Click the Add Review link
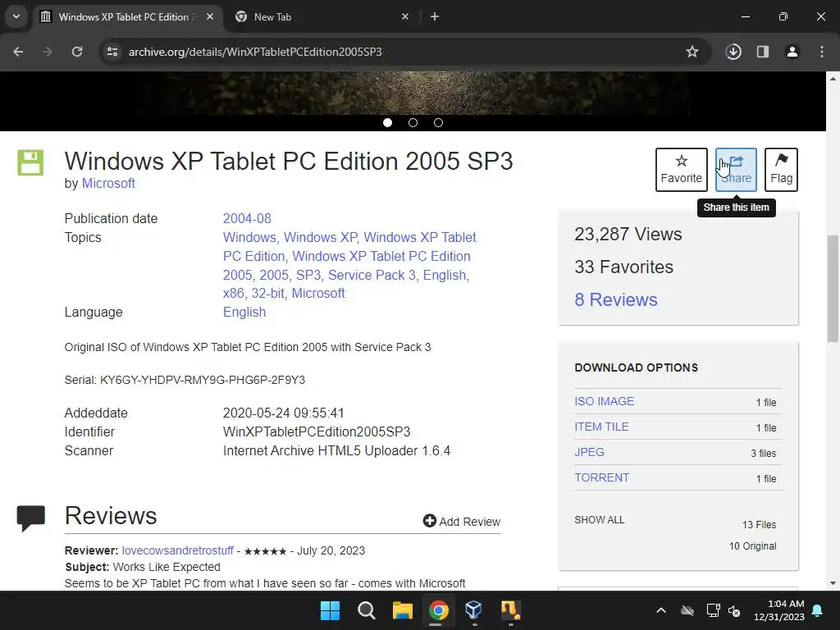 click(x=461, y=521)
